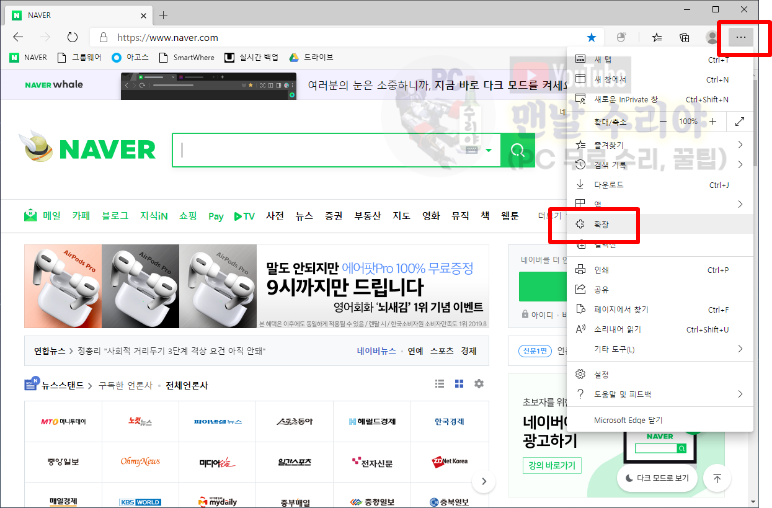Open the on-screen keyboard icon in search box
The image size is (772, 508).
pyautogui.click(x=472, y=150)
